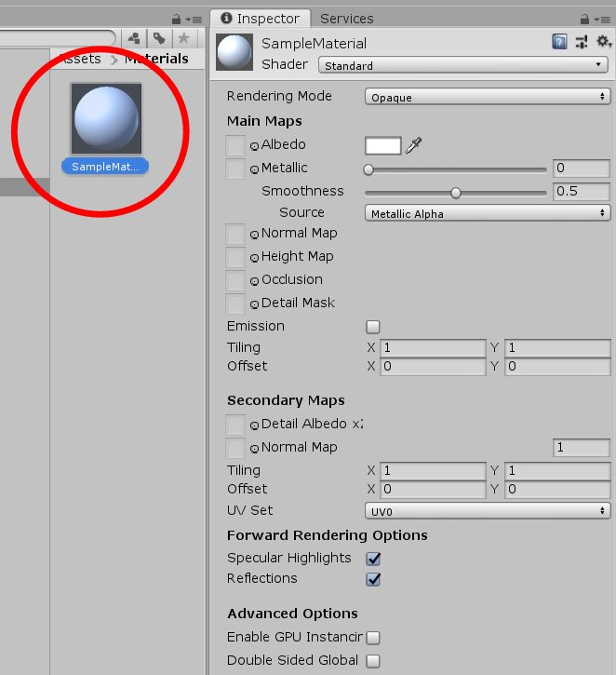Switch to the Inspector tab
Image resolution: width=616 pixels, height=675 pixels.
[x=261, y=19]
